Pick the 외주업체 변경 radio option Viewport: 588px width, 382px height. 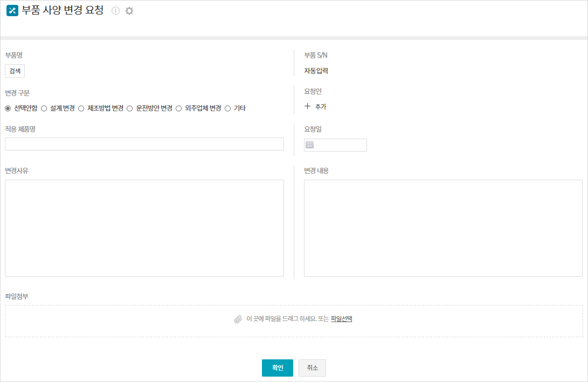click(x=179, y=108)
